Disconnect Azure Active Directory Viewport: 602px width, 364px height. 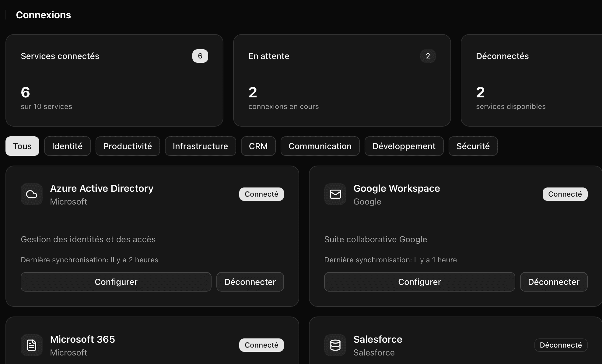(x=250, y=282)
